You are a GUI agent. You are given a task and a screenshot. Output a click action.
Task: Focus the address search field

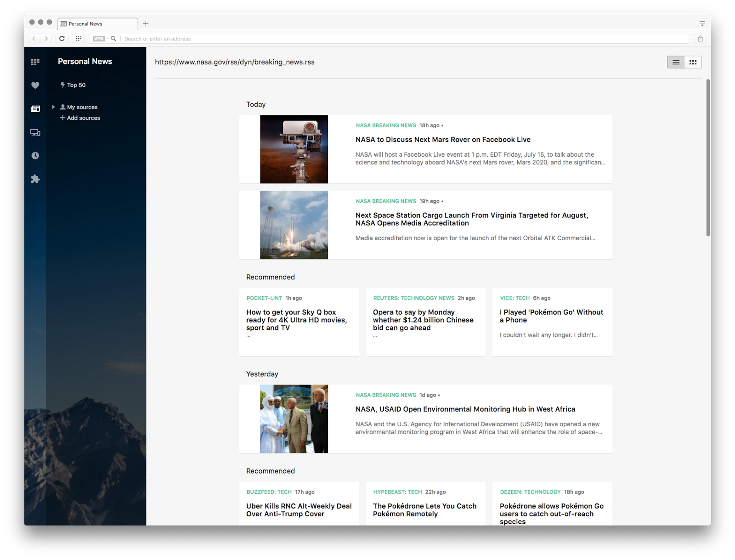[x=404, y=39]
